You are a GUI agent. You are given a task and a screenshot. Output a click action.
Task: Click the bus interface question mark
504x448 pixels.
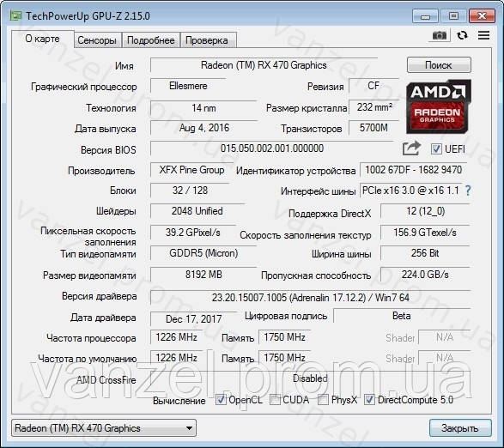tap(468, 191)
